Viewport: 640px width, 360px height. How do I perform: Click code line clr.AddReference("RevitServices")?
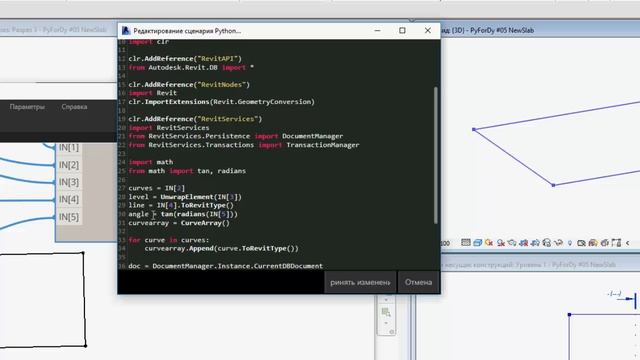195,119
